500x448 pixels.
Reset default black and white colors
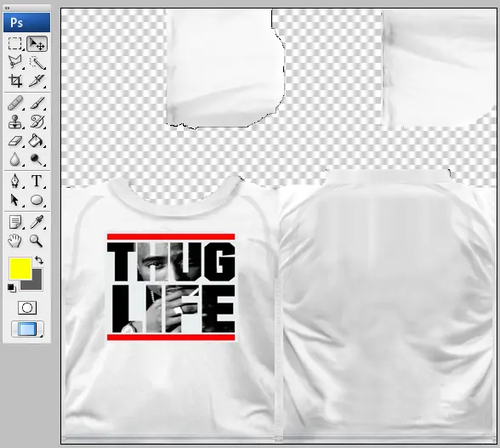click(x=11, y=287)
